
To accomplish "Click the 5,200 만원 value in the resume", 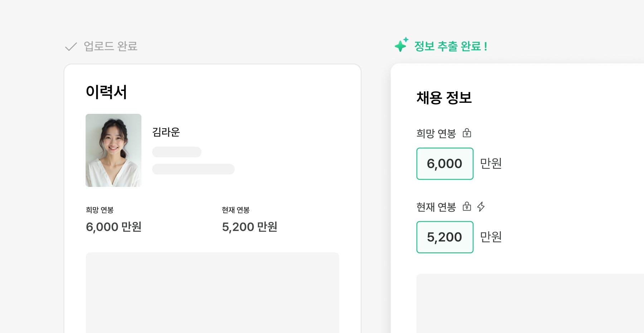I will pyautogui.click(x=250, y=227).
